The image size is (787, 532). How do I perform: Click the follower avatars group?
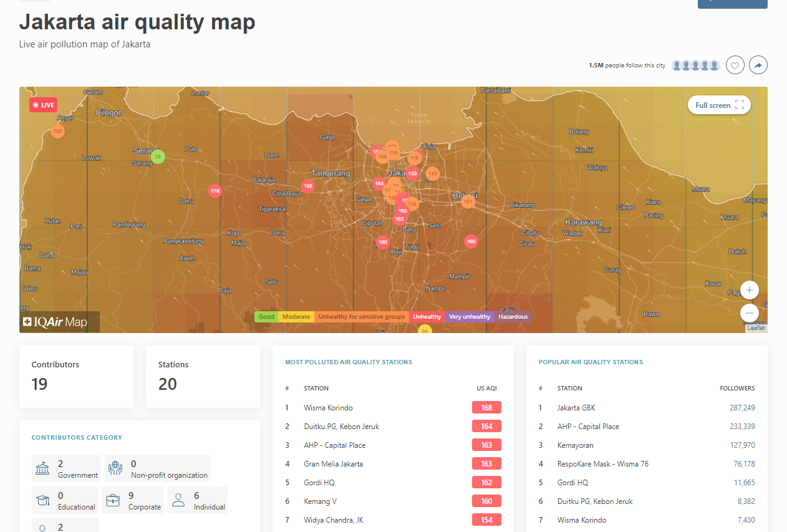pos(696,65)
